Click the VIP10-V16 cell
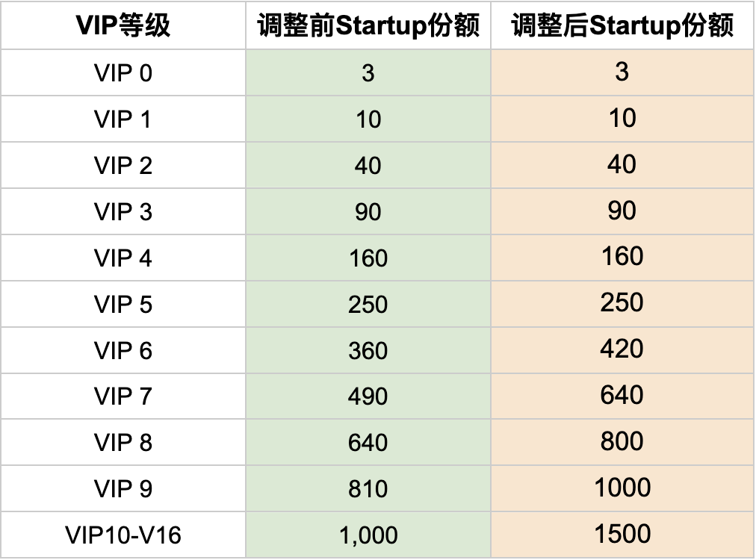The height and width of the screenshot is (560, 756). [x=123, y=535]
